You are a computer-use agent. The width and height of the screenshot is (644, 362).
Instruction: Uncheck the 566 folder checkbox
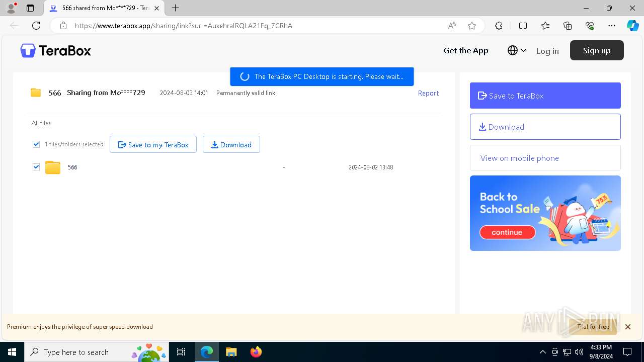tap(36, 167)
